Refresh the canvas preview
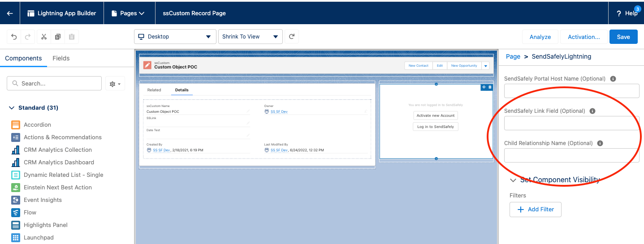 pos(292,37)
